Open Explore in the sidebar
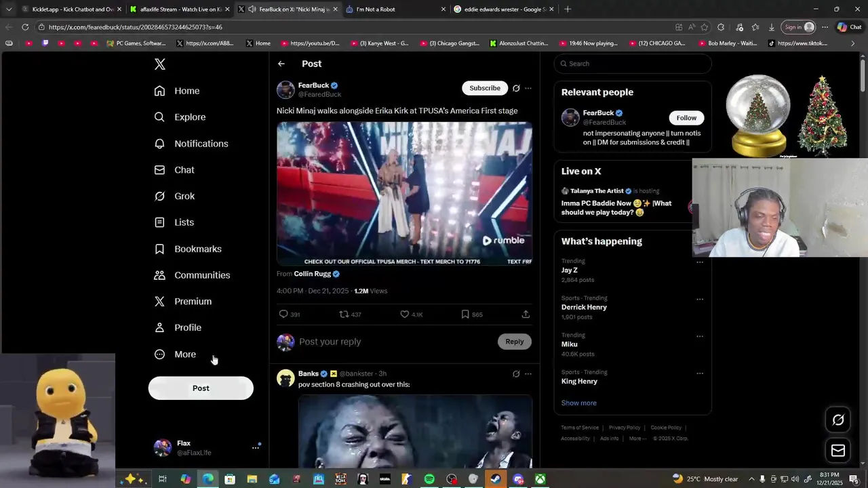 click(180, 117)
